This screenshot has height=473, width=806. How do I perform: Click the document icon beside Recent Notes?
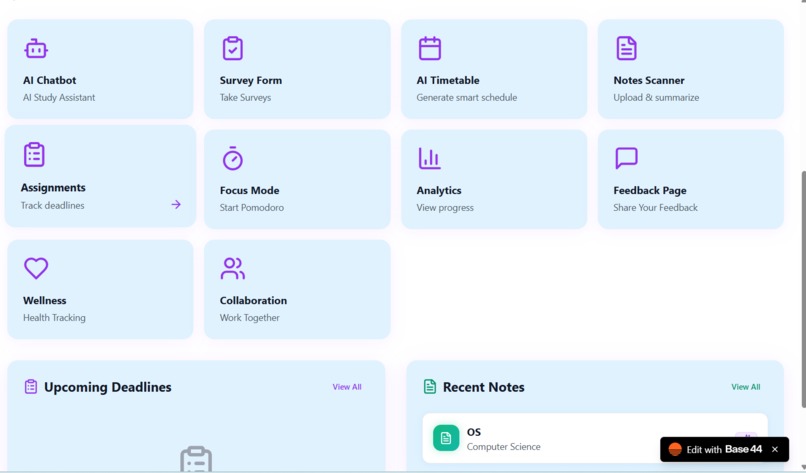(x=430, y=387)
